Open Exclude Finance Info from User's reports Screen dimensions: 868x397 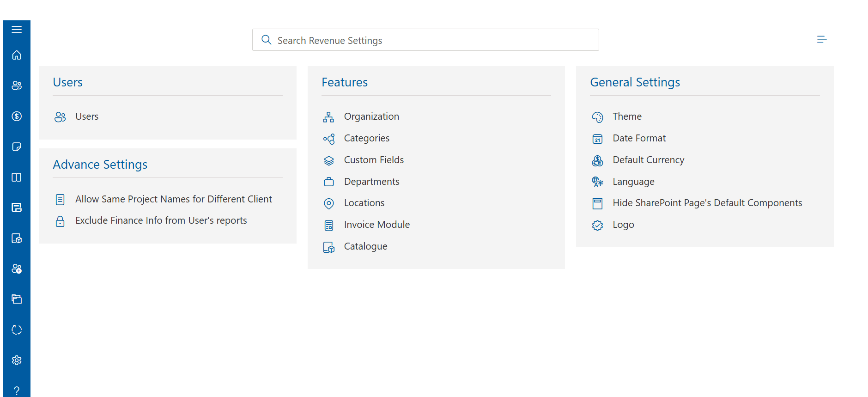(x=161, y=220)
